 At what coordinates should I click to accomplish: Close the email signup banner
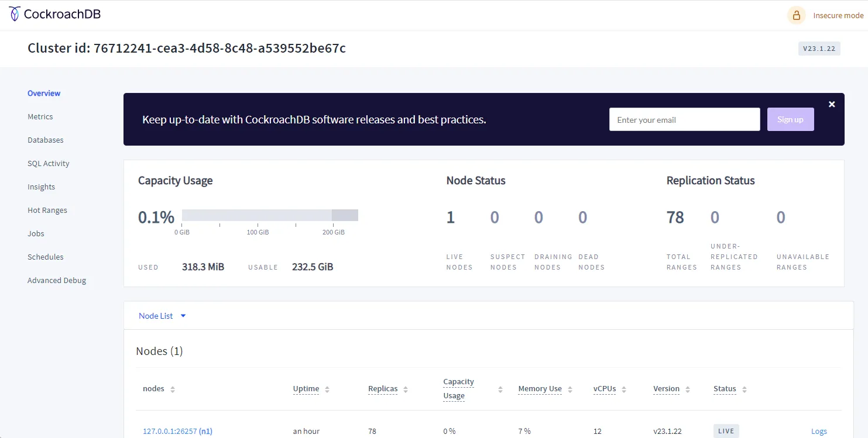(x=832, y=104)
